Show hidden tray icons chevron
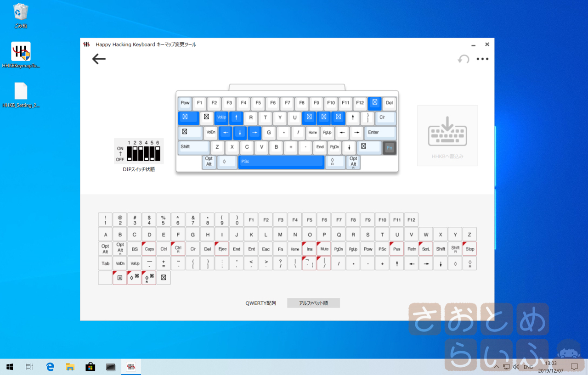Image resolution: width=588 pixels, height=375 pixels. tap(497, 367)
